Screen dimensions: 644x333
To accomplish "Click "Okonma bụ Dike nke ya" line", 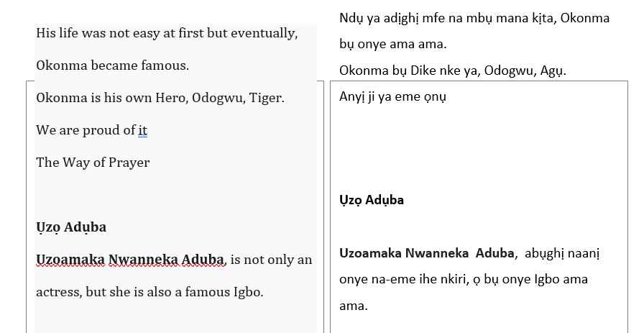I will click(x=453, y=70).
